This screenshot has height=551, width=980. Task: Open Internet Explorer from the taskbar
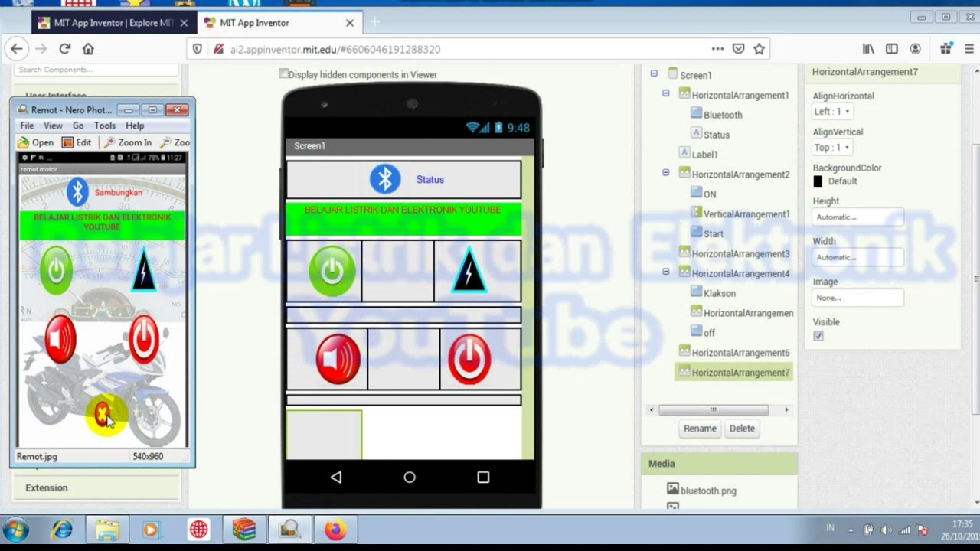[61, 530]
